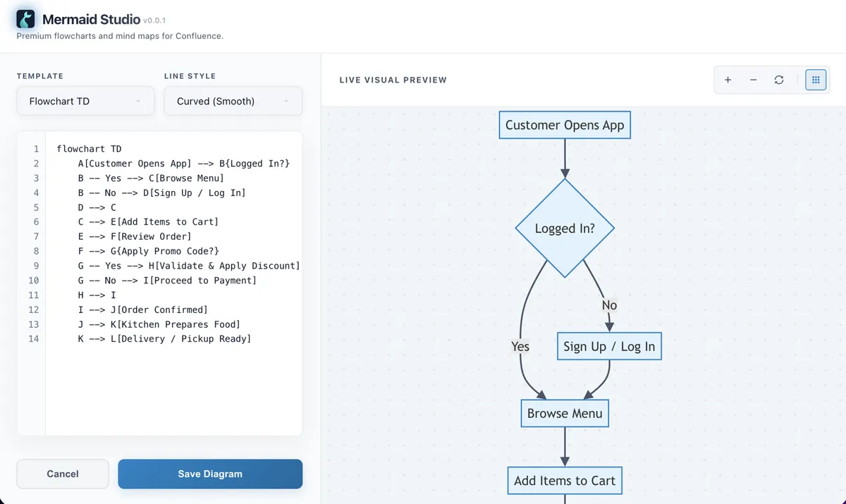Click line number 14 in the editor gutter
This screenshot has height=504, width=846.
point(34,339)
